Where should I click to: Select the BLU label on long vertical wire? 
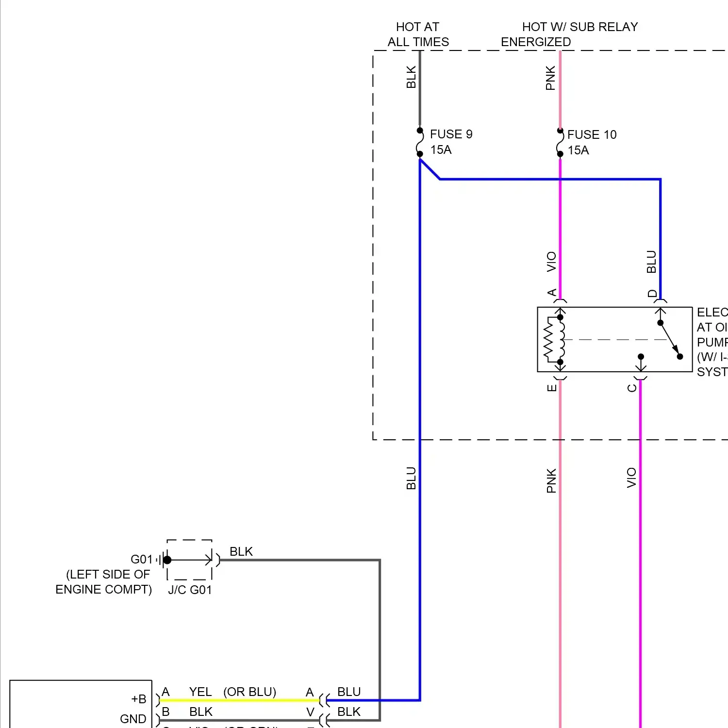[411, 478]
